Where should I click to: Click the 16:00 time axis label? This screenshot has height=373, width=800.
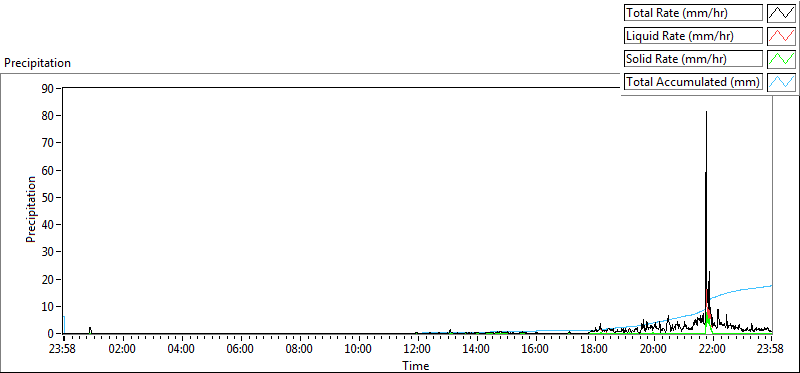tap(536, 350)
